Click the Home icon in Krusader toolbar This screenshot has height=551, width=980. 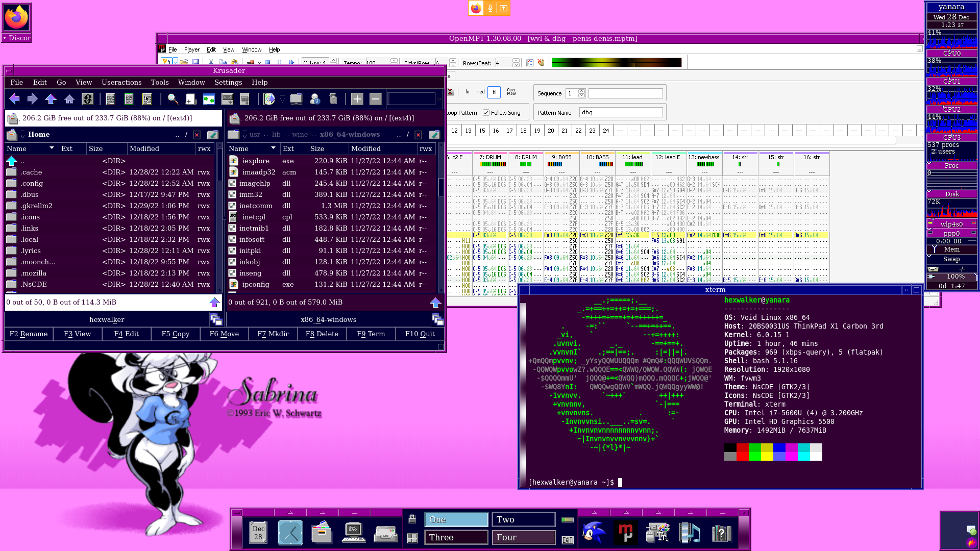[x=69, y=99]
